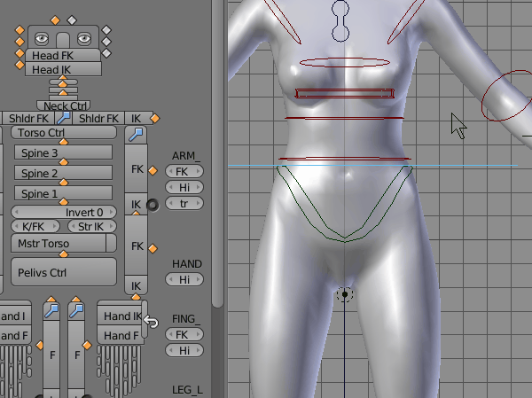Screen dimensions: 532x398
Task: Click the Invert 0 slider field
Action: 64,212
